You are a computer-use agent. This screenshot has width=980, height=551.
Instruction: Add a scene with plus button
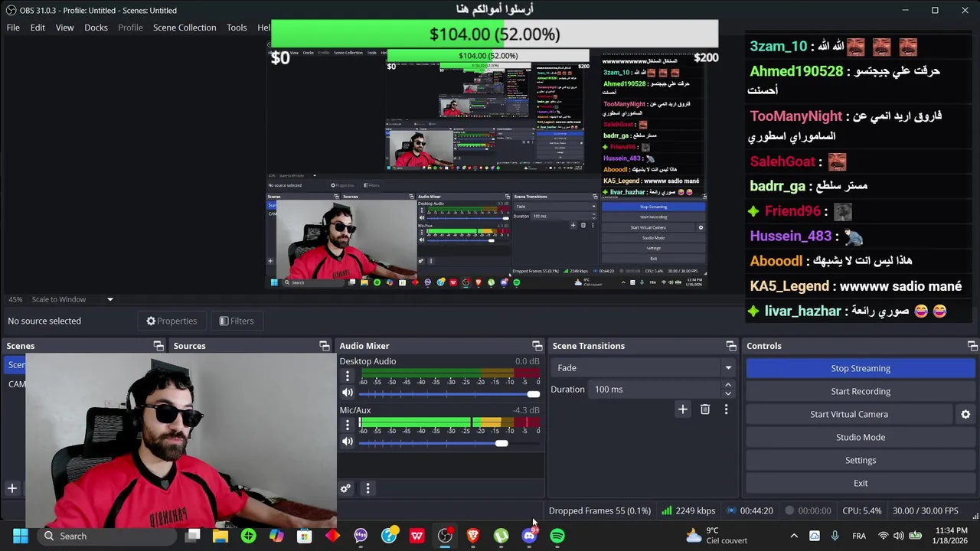coord(12,488)
